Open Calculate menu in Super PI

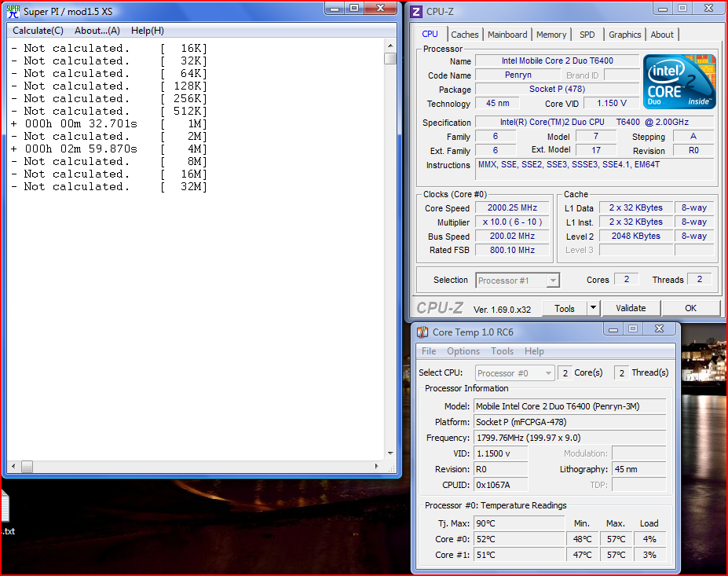tap(38, 31)
